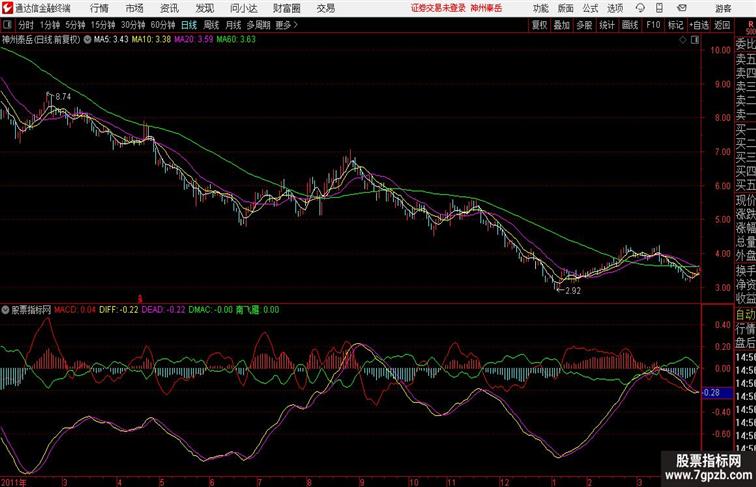Click the purple DEAD: -0.22 readout
The height and width of the screenshot is (487, 756).
(163, 310)
